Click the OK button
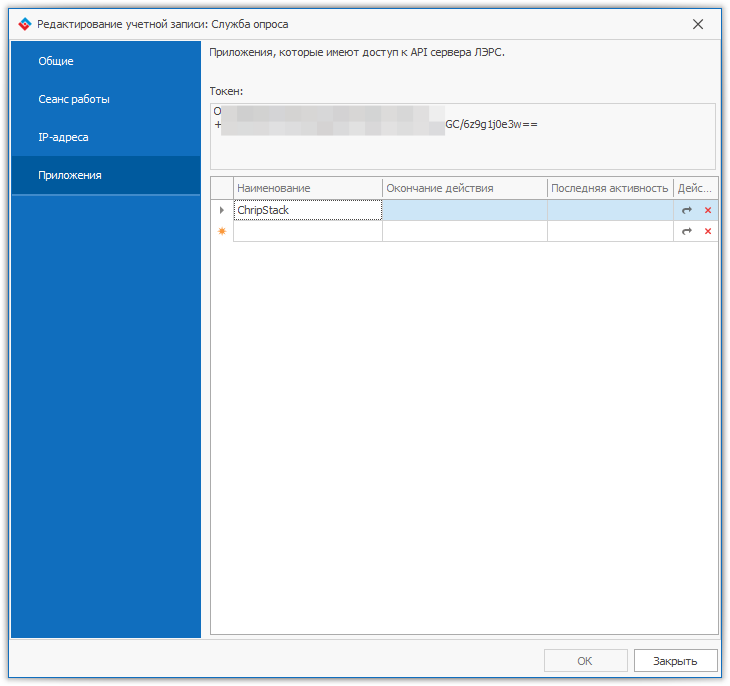 (x=585, y=661)
